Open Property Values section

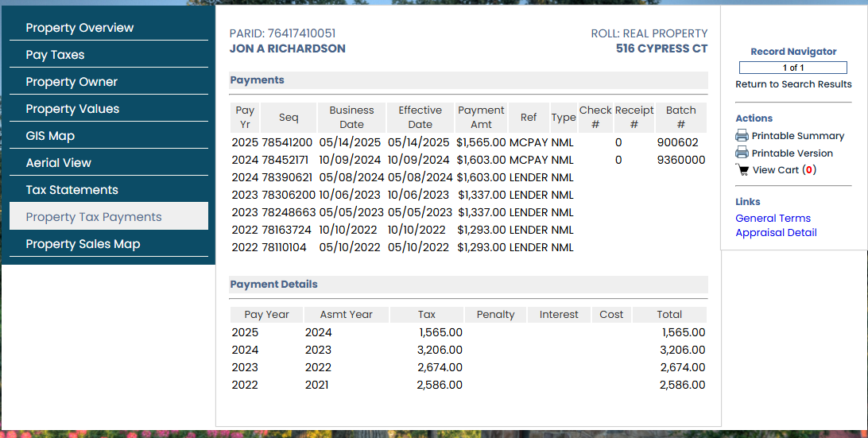pyautogui.click(x=72, y=109)
